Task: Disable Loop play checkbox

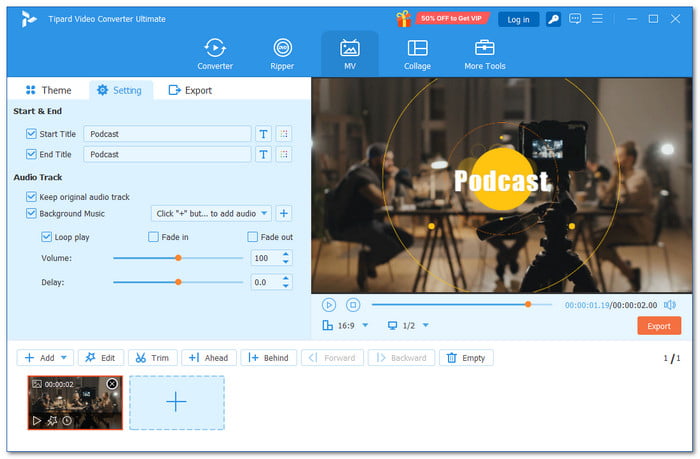Action: click(46, 237)
